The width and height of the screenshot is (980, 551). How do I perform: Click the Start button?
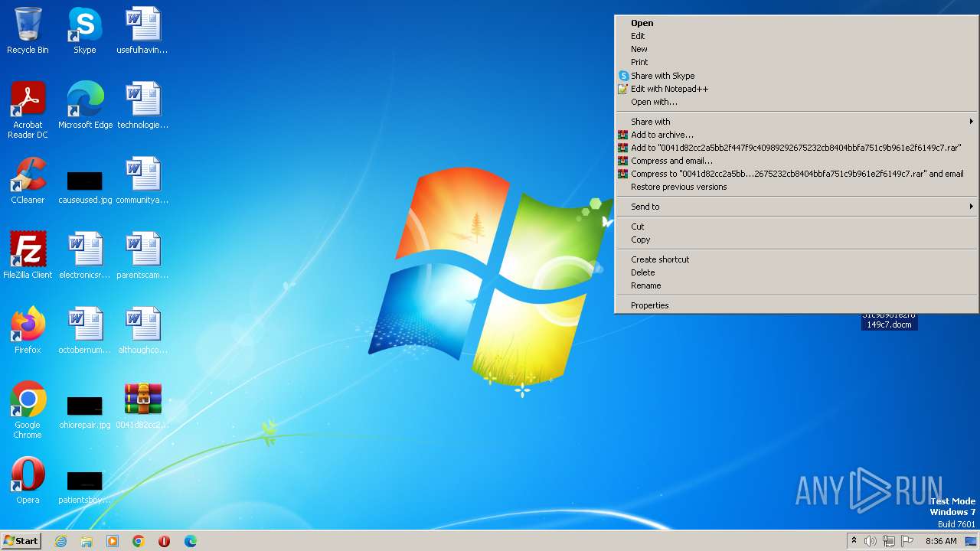[x=21, y=541]
